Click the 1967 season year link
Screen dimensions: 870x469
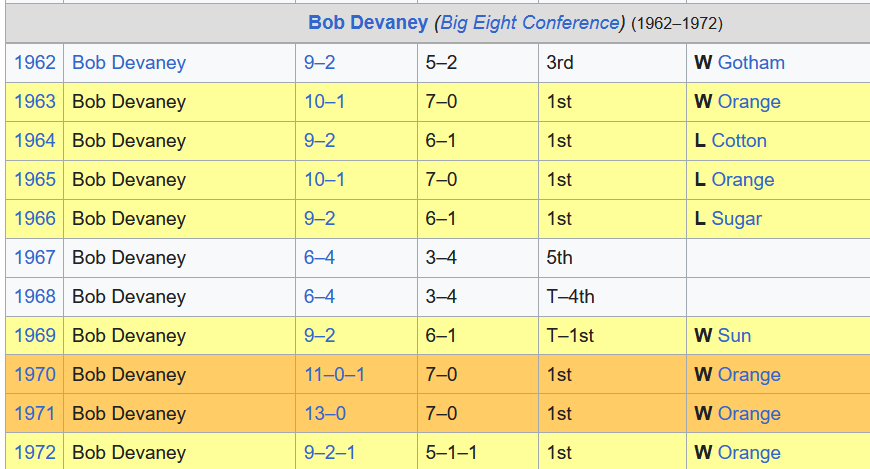point(35,258)
